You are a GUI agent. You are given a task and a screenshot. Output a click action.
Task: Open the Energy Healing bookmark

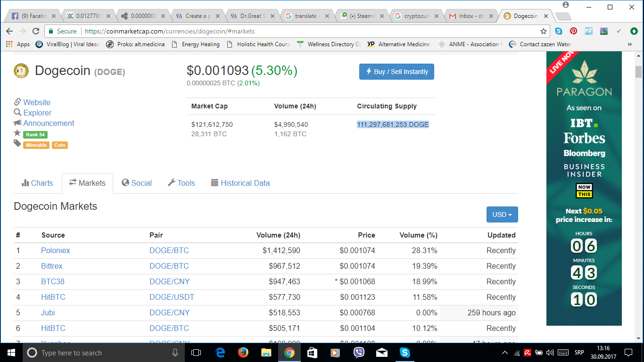tap(196, 44)
